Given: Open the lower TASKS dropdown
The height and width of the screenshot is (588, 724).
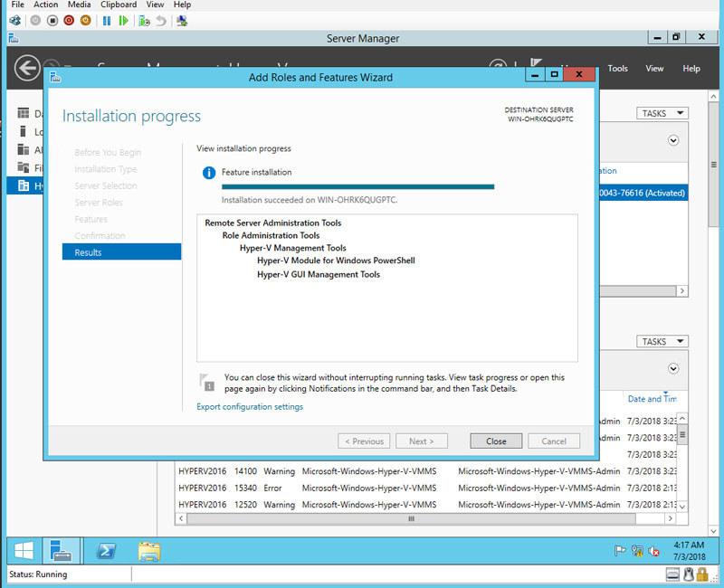Looking at the screenshot, I should coord(662,342).
